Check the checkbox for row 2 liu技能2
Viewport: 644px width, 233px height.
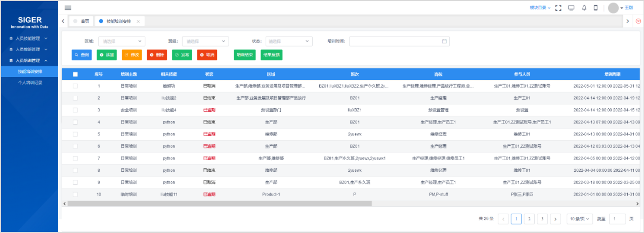tap(75, 98)
